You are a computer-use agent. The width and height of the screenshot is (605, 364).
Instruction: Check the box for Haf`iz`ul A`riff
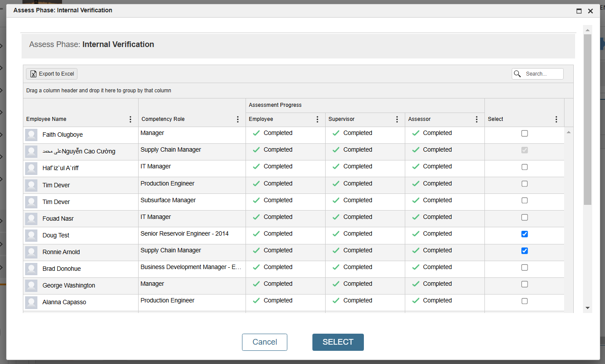tap(524, 167)
